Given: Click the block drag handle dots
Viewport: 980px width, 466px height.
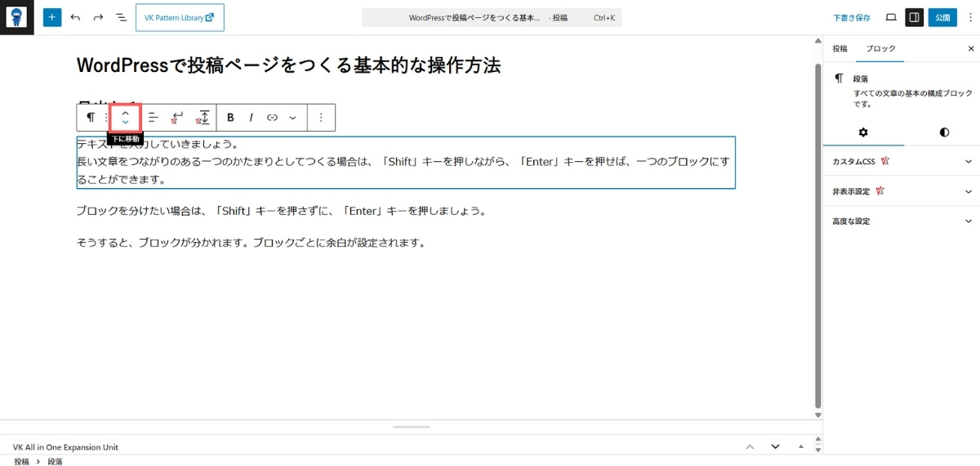Looking at the screenshot, I should pyautogui.click(x=106, y=118).
